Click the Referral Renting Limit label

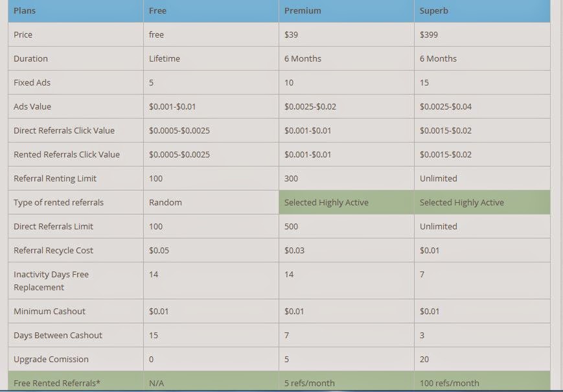(56, 178)
